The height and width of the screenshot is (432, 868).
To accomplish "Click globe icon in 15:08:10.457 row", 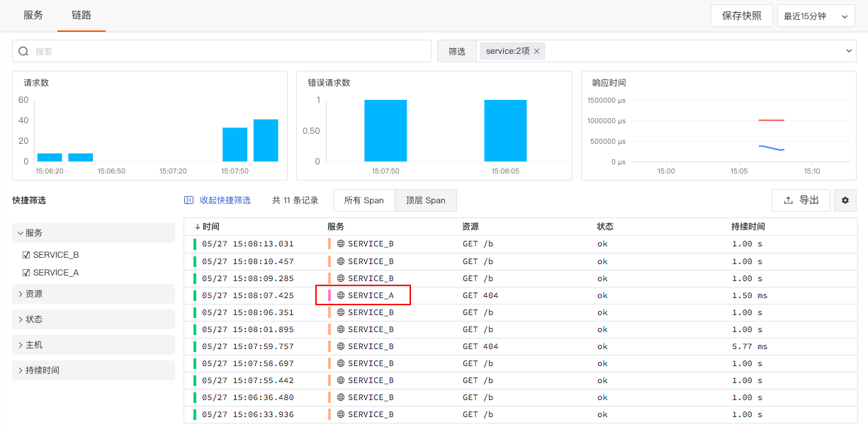I will (341, 261).
